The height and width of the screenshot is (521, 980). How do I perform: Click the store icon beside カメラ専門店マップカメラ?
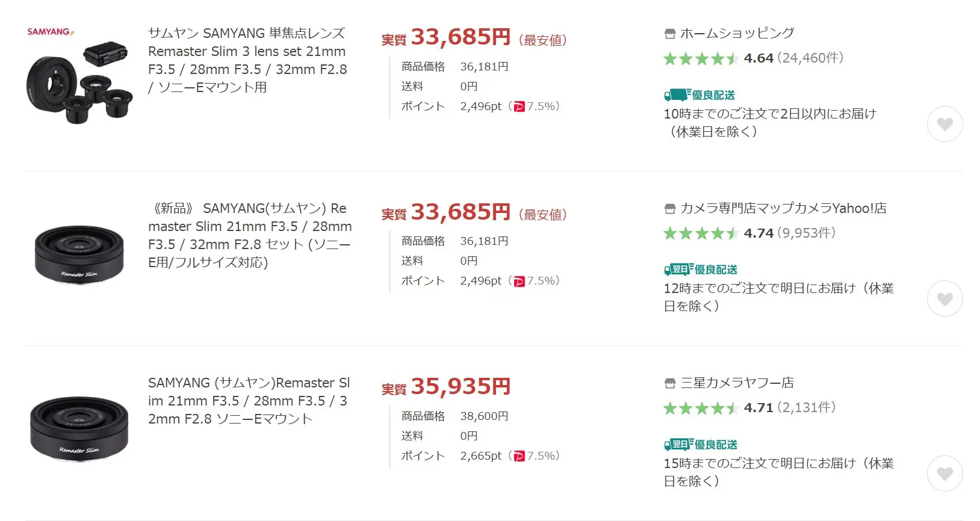(669, 209)
